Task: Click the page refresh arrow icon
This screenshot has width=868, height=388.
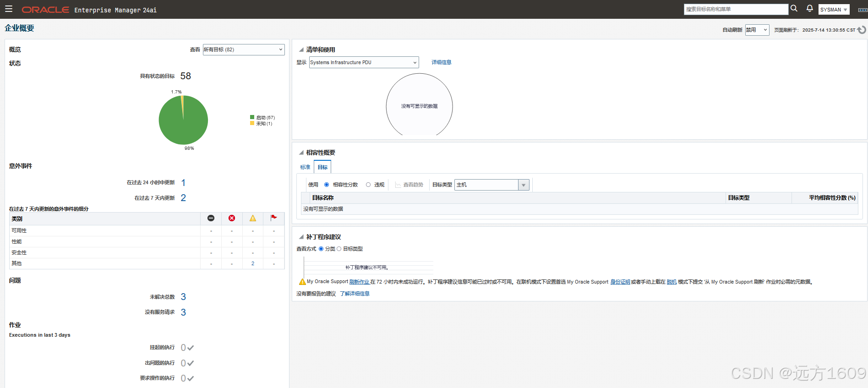Action: (862, 30)
